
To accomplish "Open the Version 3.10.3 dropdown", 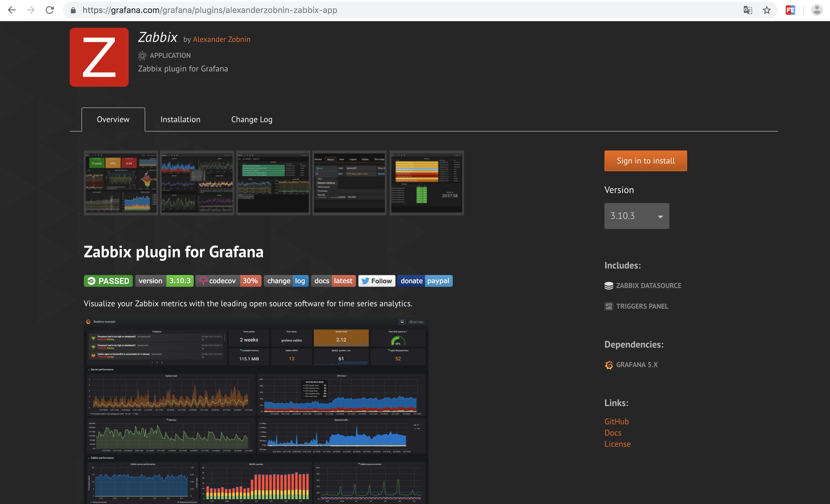I will coord(637,216).
